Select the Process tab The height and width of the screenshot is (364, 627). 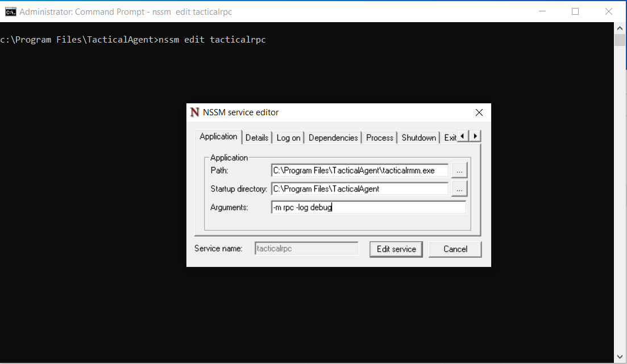[x=380, y=138]
